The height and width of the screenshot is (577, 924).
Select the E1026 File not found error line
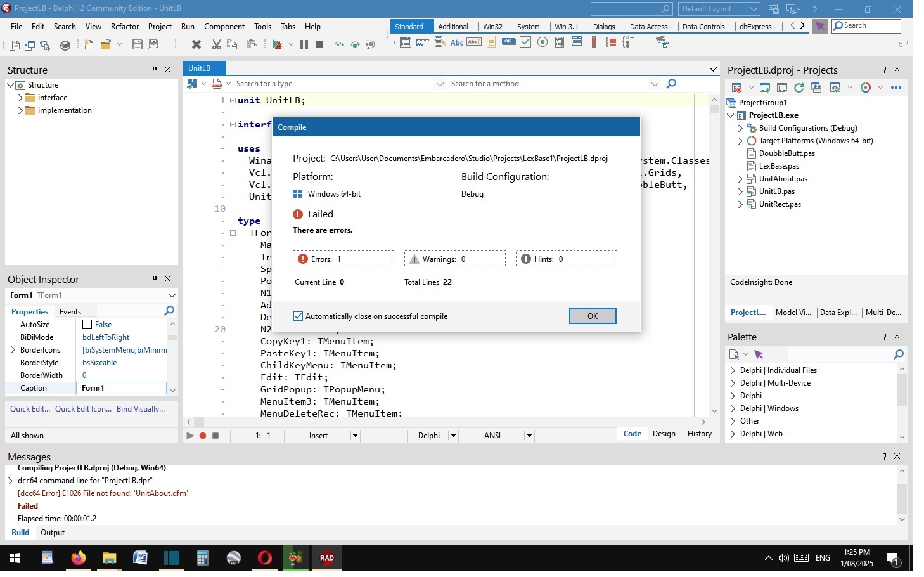pyautogui.click(x=103, y=493)
